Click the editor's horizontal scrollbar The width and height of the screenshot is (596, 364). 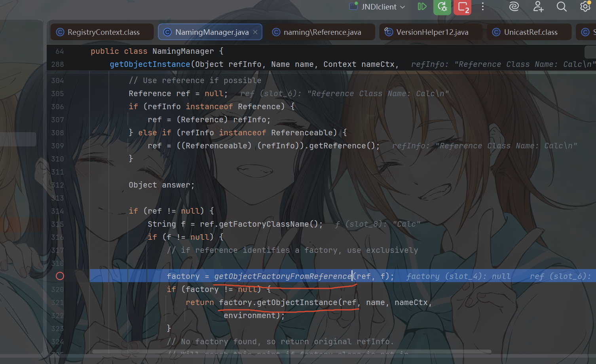pos(292,351)
